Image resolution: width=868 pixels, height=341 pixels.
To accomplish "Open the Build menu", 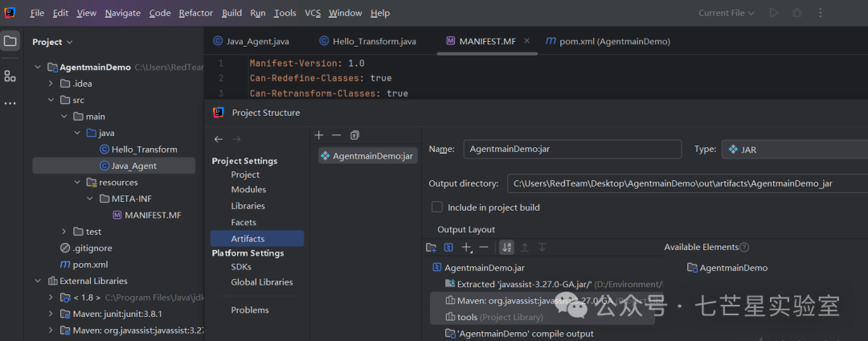I will [232, 13].
